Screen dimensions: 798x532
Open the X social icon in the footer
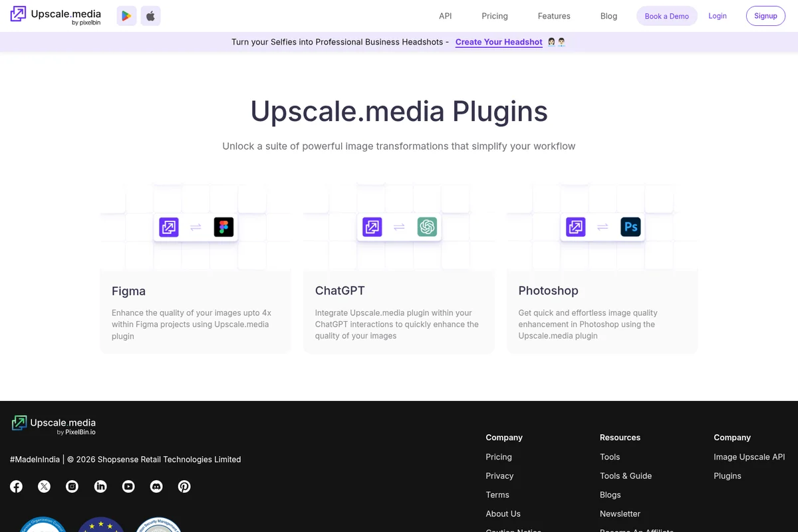pyautogui.click(x=44, y=486)
